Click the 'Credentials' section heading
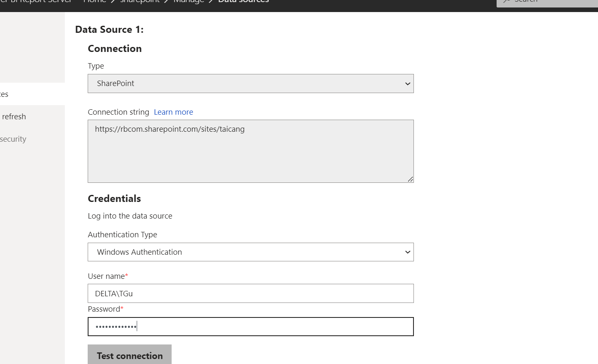Viewport: 598px width, 364px height. [x=114, y=199]
